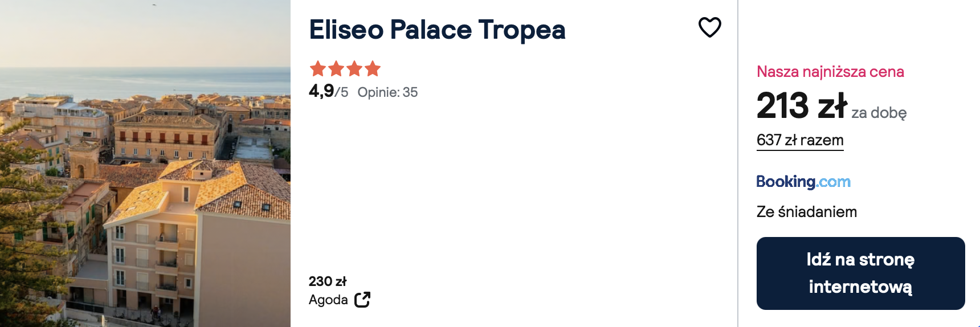
Task: Click the third orange rating star
Action: 354,69
